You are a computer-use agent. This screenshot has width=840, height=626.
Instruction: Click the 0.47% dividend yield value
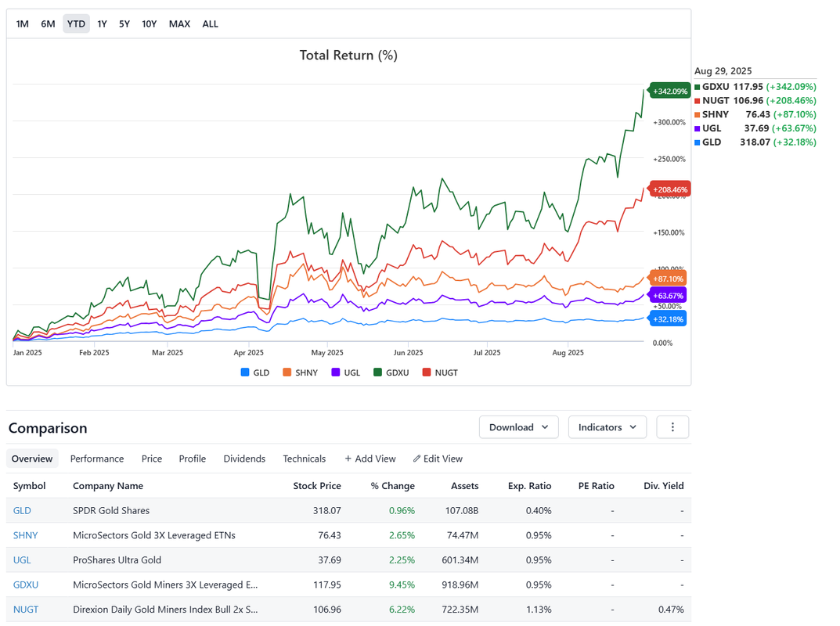click(x=671, y=610)
